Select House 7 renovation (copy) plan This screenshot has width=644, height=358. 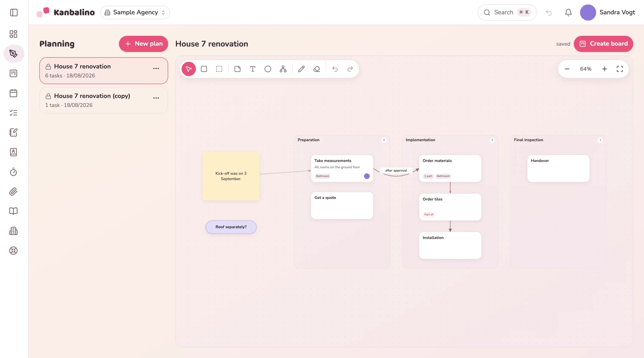[104, 100]
